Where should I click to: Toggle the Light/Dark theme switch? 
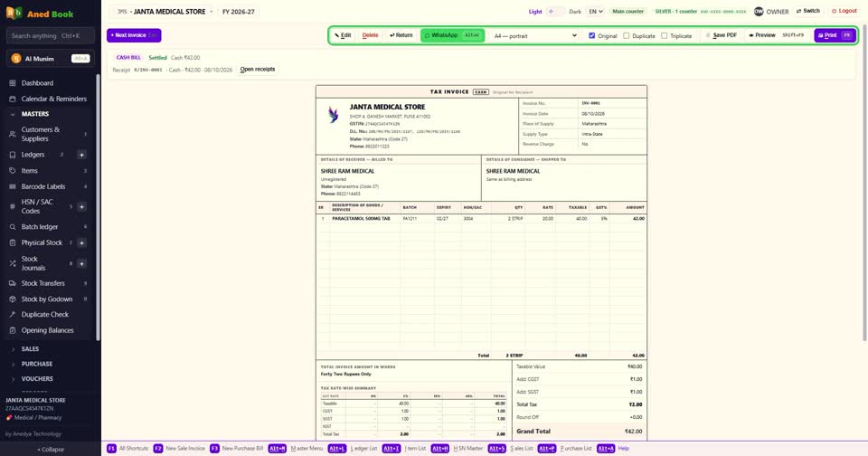(x=555, y=11)
